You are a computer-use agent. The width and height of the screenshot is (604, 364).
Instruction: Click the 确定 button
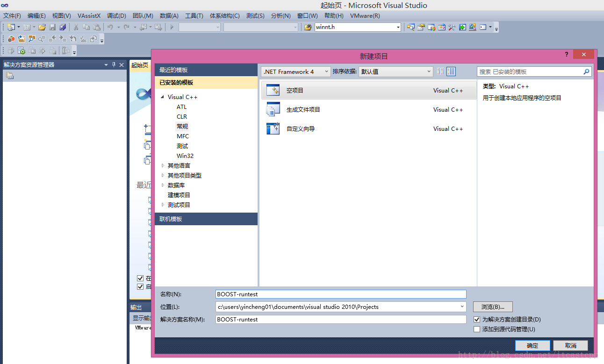pos(532,346)
